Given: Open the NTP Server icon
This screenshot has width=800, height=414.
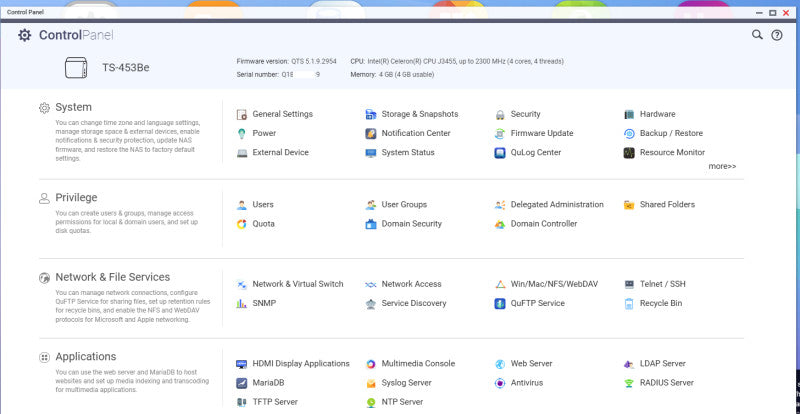Looking at the screenshot, I should tap(371, 402).
